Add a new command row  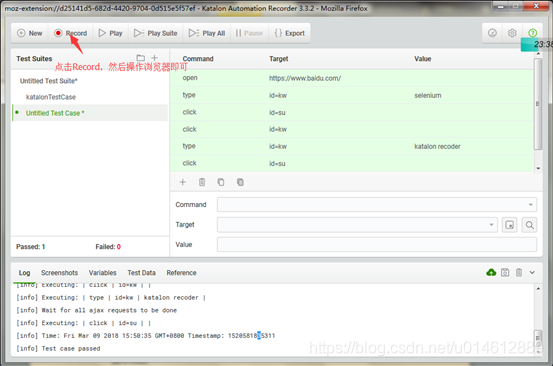(183, 182)
